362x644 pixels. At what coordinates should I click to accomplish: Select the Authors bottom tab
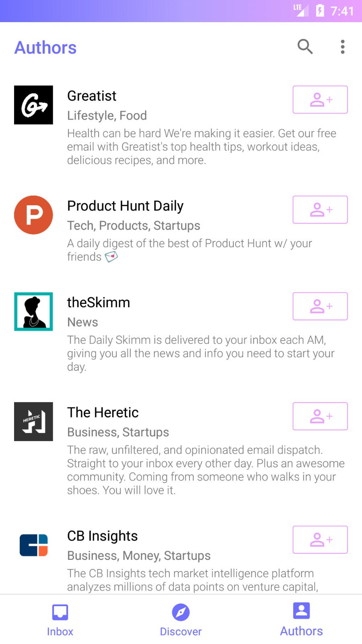[301, 620]
